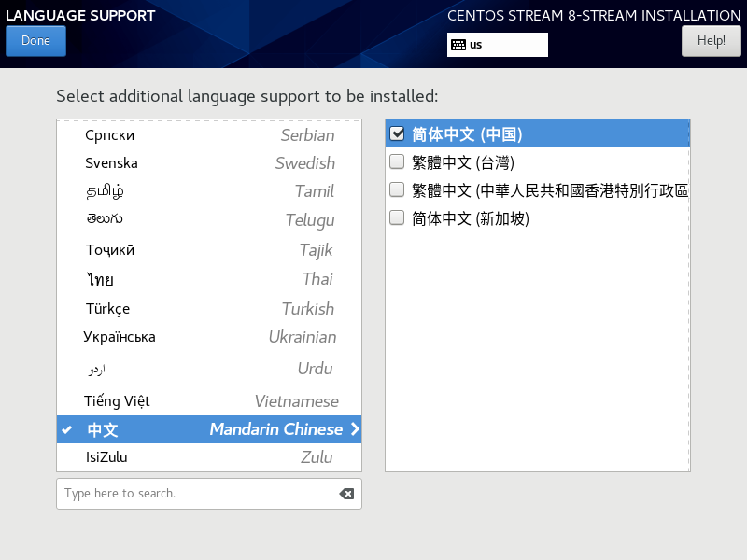Viewport: 747px width, 560px height.
Task: Select the 简体中文 (新加坡) locale text
Action: 471,218
